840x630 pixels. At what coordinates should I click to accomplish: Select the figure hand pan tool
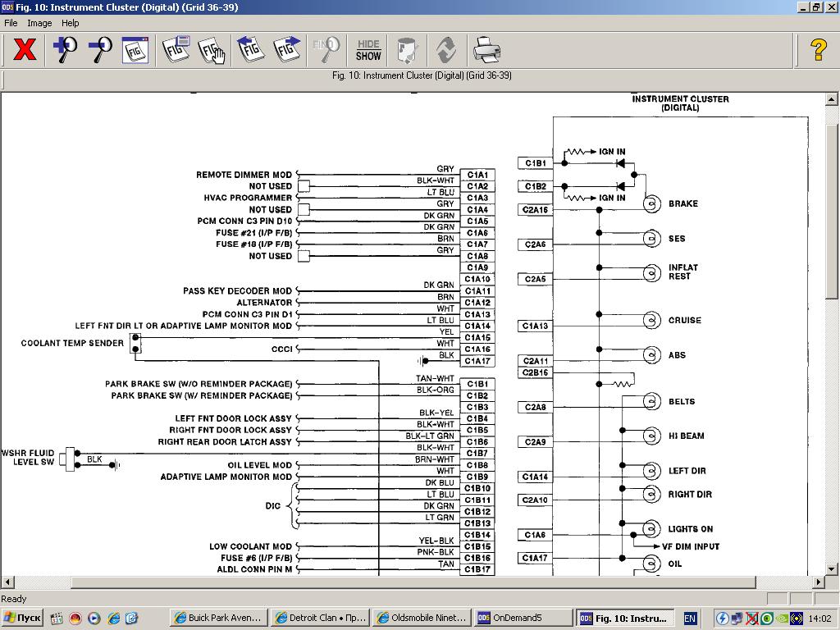coord(212,50)
